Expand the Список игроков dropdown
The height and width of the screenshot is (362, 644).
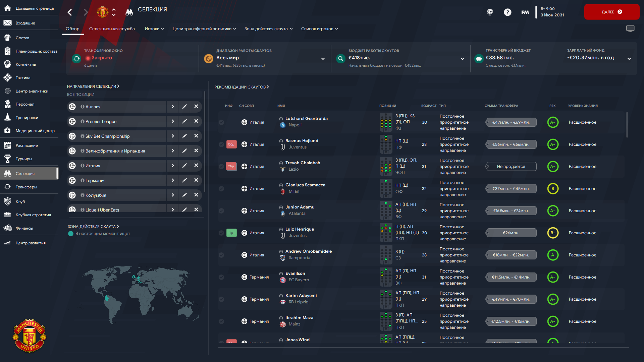pos(319,29)
